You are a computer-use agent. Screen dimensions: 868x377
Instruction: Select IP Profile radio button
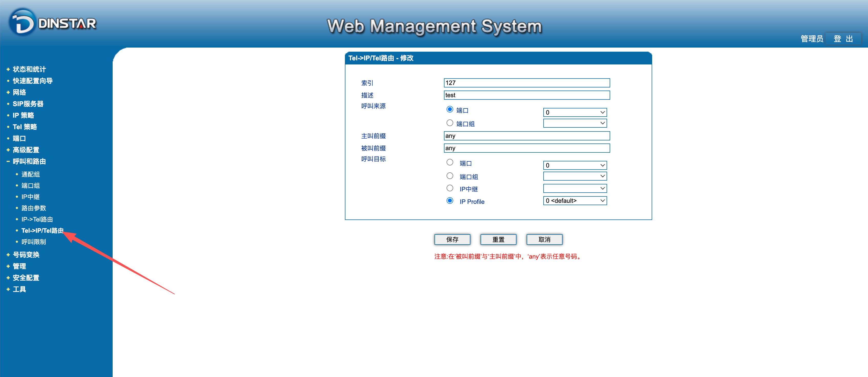[450, 201]
